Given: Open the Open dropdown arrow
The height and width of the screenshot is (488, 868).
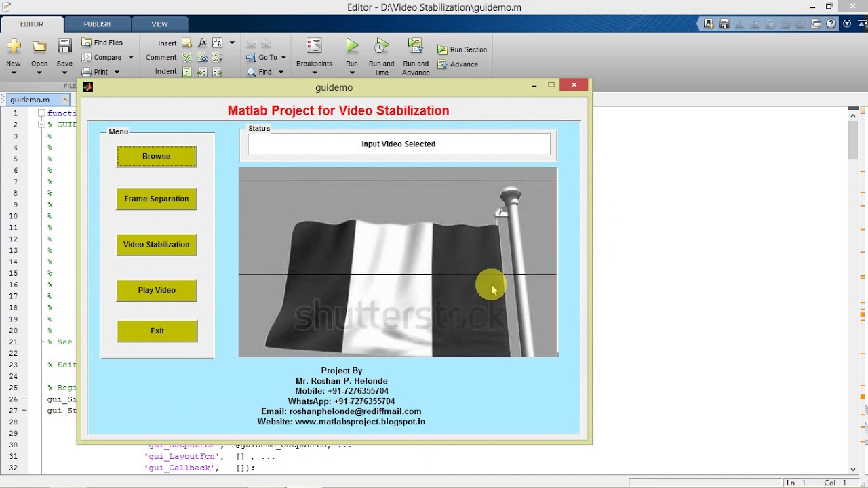Looking at the screenshot, I should 39,73.
